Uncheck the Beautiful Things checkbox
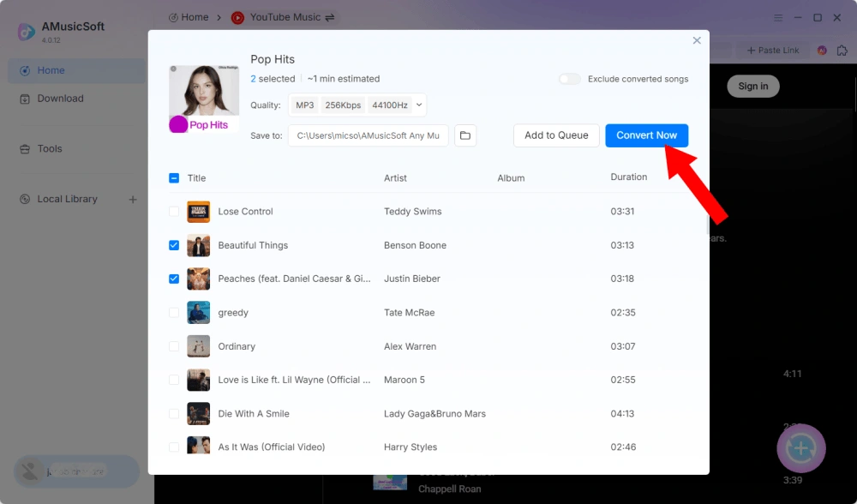The image size is (857, 504). pyautogui.click(x=174, y=245)
